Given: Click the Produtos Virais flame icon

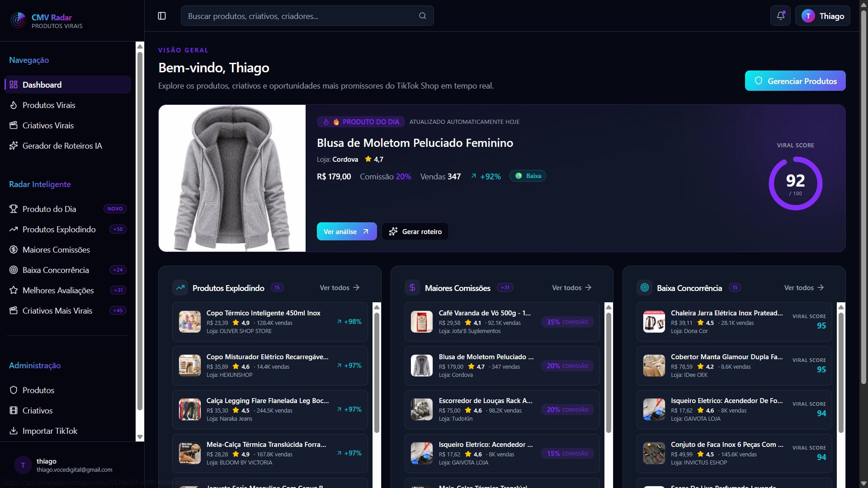Looking at the screenshot, I should 14,105.
